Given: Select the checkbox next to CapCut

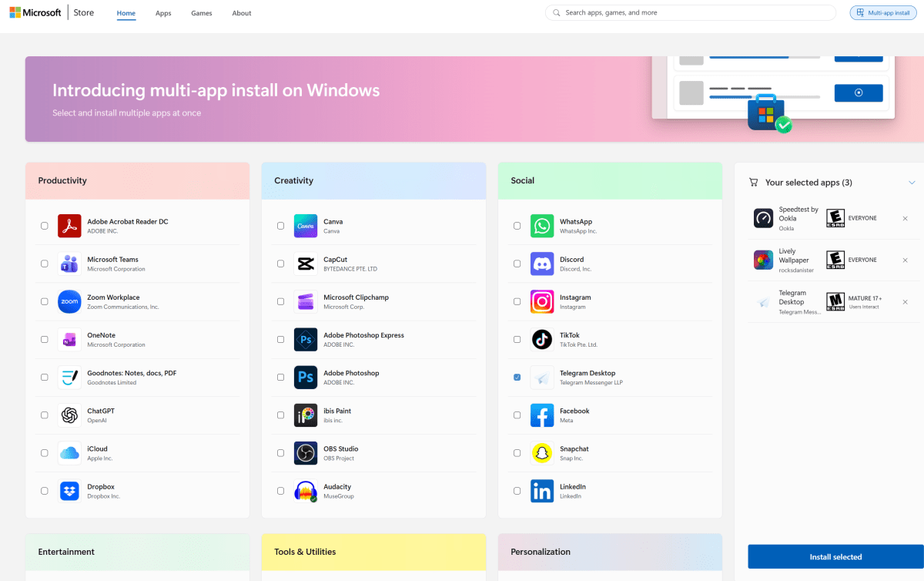Looking at the screenshot, I should 280,263.
